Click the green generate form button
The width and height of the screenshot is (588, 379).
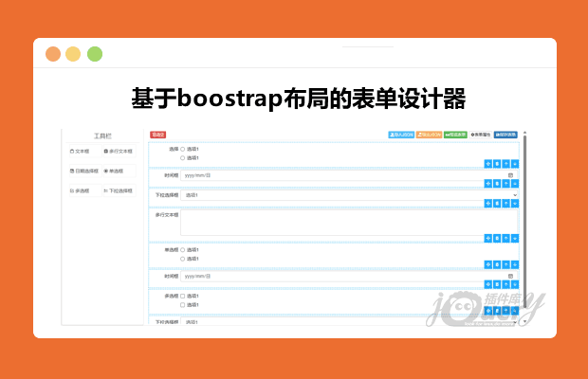coord(455,135)
